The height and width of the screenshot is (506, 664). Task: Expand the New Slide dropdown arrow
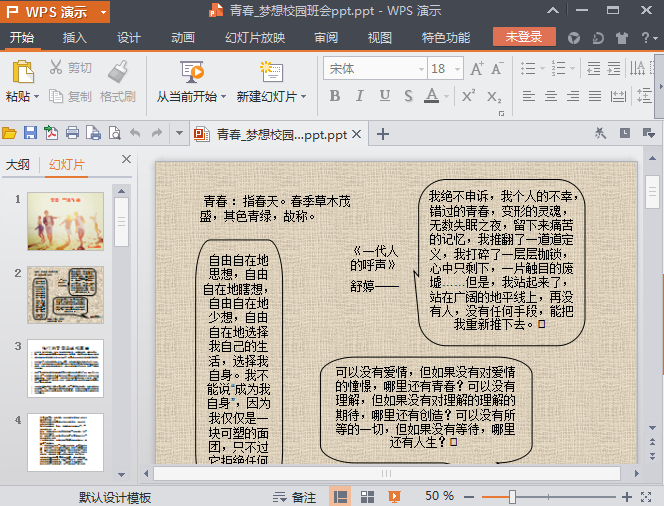pos(305,98)
